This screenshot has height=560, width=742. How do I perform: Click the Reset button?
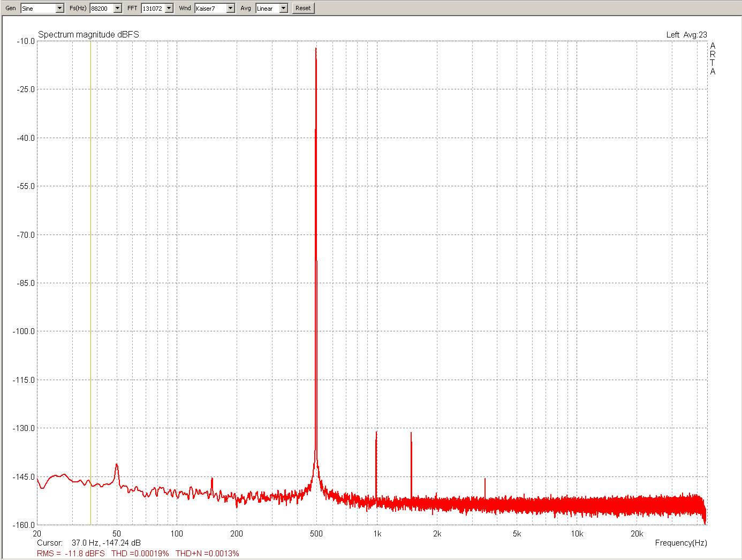click(x=303, y=8)
